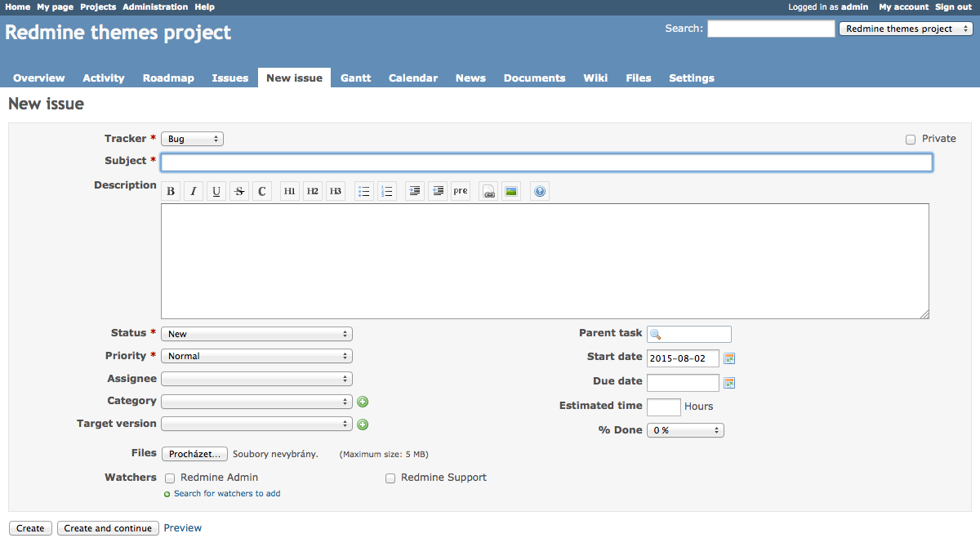Open the % Done dropdown
Viewport: 980px width, 560px height.
[685, 430]
